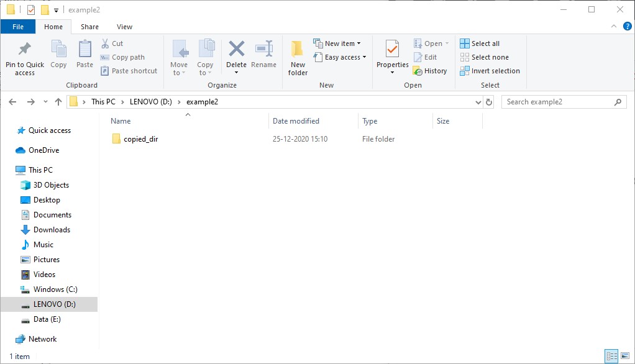Expand address bar history dropdown

tap(478, 102)
